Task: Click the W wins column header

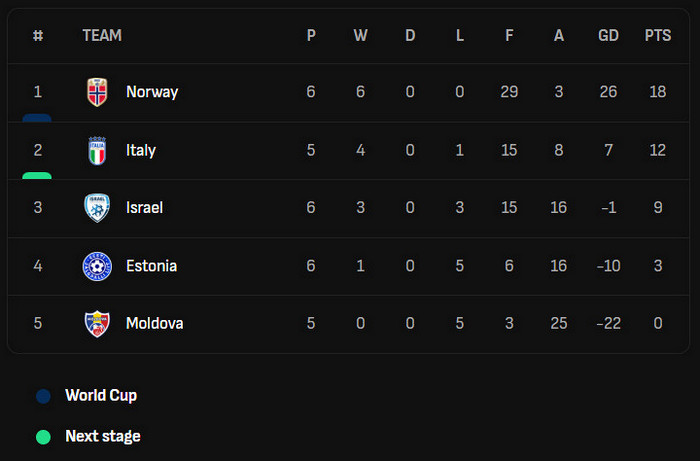Action: point(360,36)
